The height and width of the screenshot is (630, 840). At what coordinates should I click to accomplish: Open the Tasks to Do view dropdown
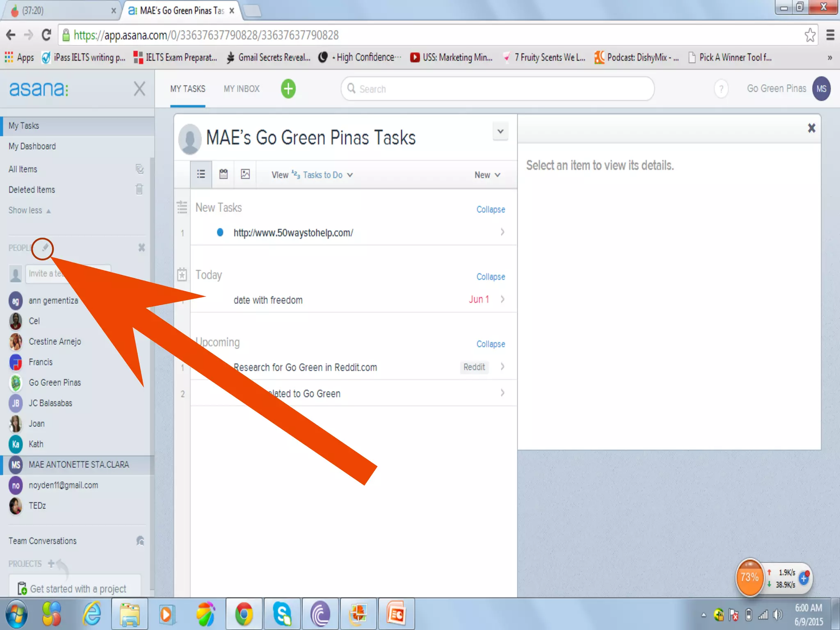point(323,175)
